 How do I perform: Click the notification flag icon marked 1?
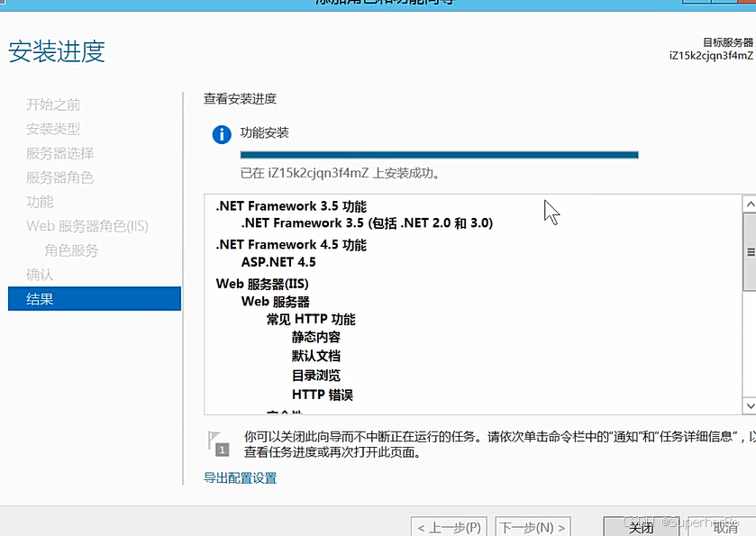218,444
